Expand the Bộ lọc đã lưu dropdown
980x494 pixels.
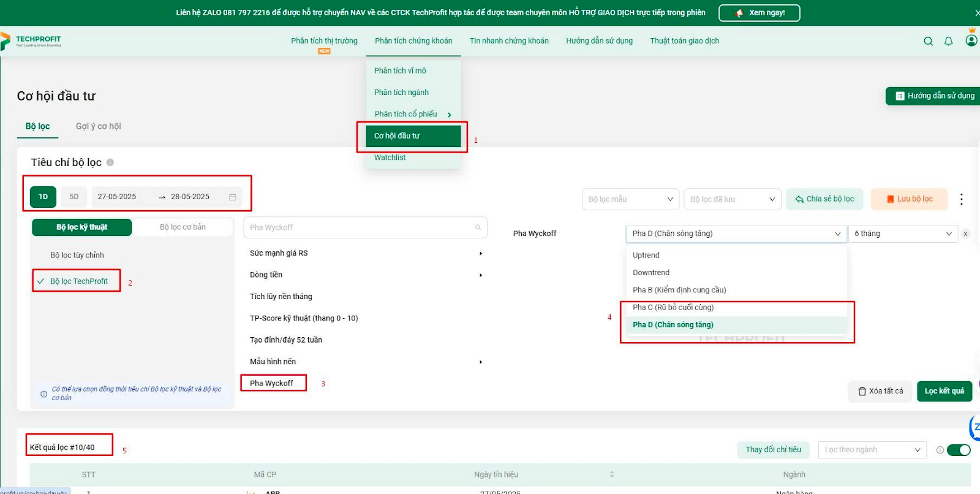732,199
